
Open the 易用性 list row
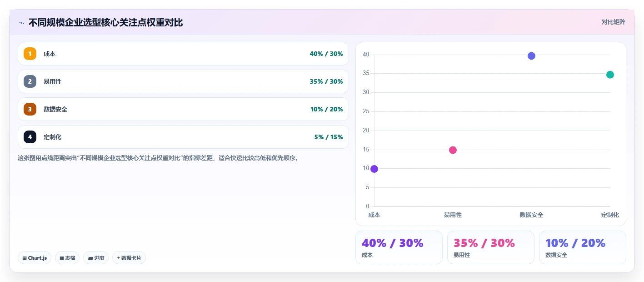(183, 81)
